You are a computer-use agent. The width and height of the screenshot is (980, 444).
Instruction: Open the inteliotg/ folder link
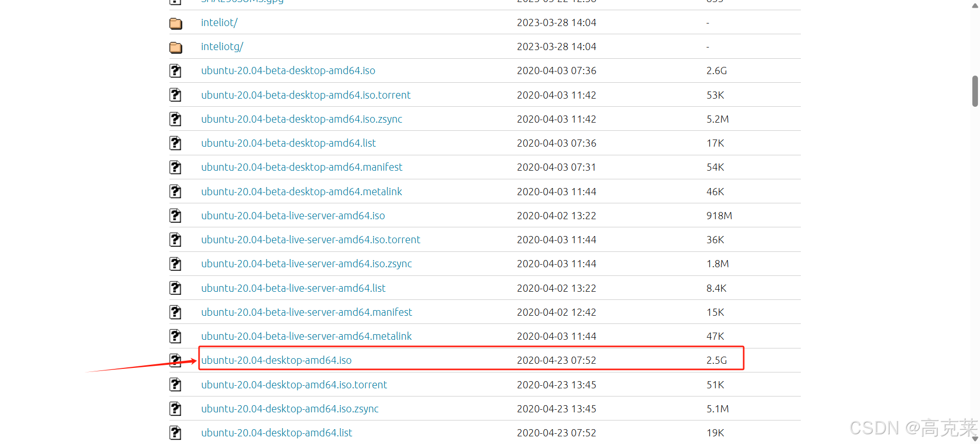[x=222, y=46]
